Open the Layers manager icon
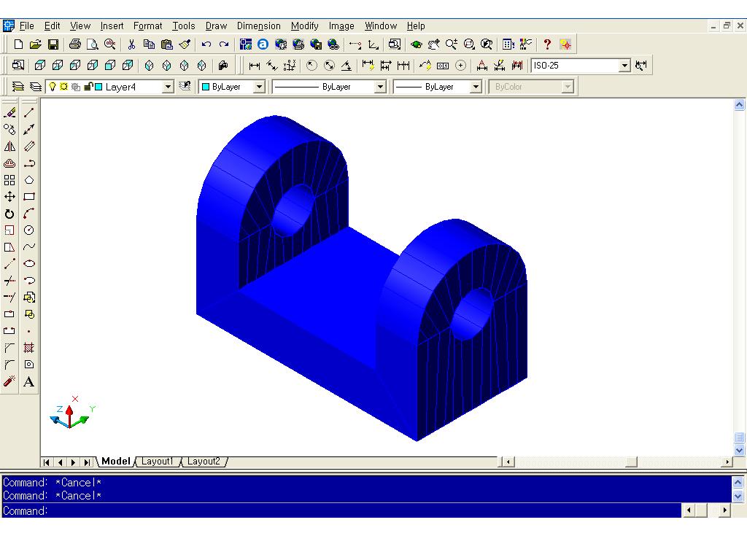 (36, 87)
